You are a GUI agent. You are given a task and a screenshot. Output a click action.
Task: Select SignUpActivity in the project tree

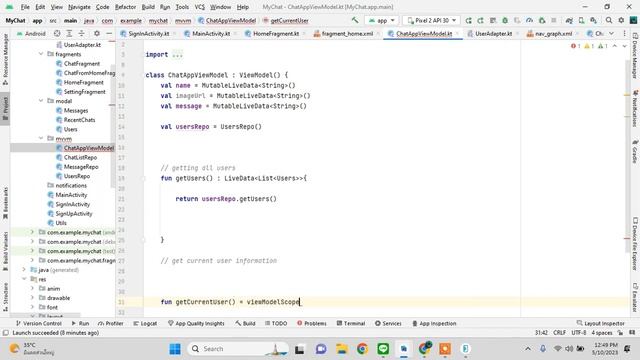pos(73,213)
